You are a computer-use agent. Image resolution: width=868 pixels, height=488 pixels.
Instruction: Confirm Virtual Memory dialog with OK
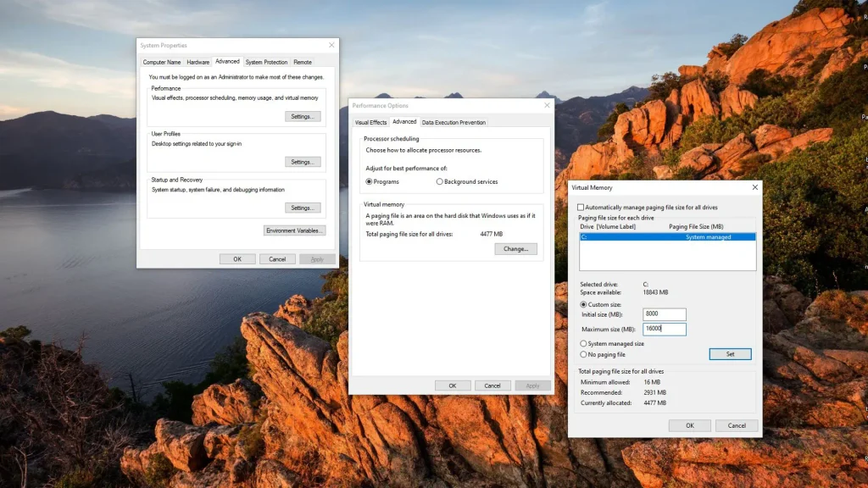tap(690, 425)
